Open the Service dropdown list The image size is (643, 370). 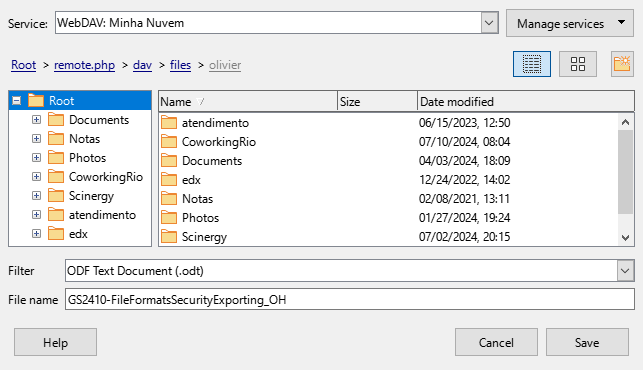[x=489, y=23]
